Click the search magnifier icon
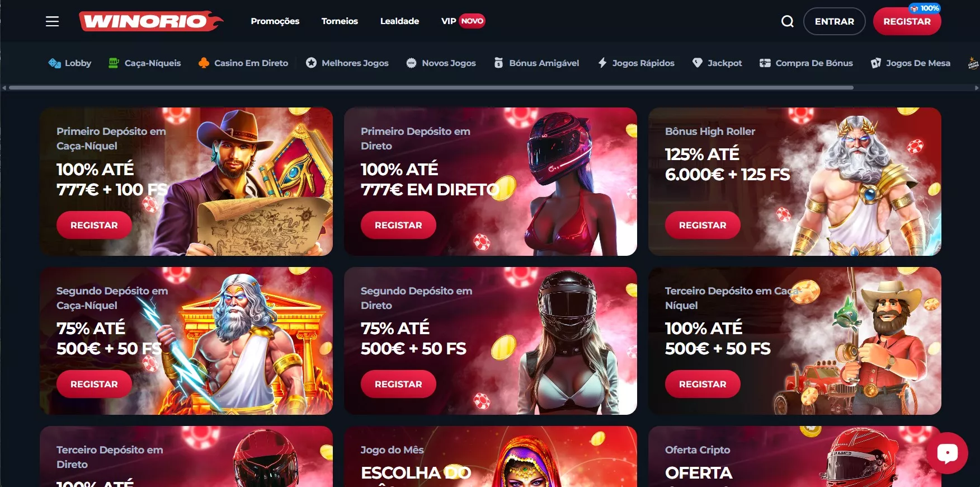980x487 pixels. tap(787, 21)
